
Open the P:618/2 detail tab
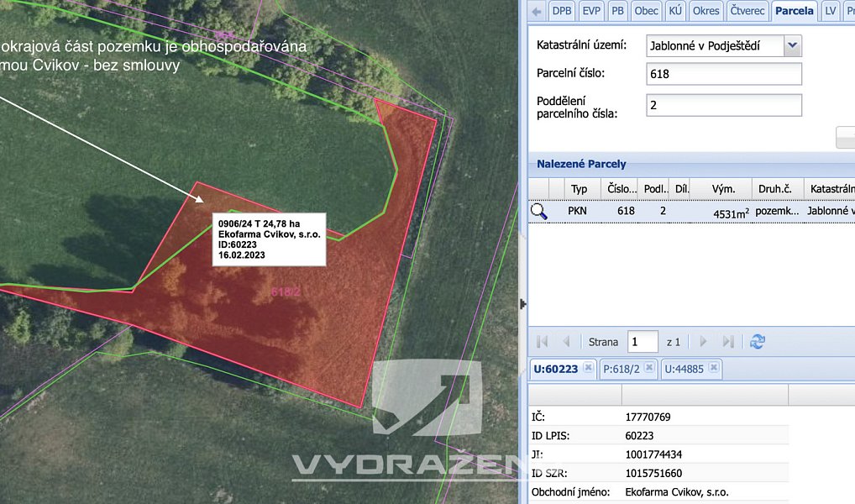(621, 369)
